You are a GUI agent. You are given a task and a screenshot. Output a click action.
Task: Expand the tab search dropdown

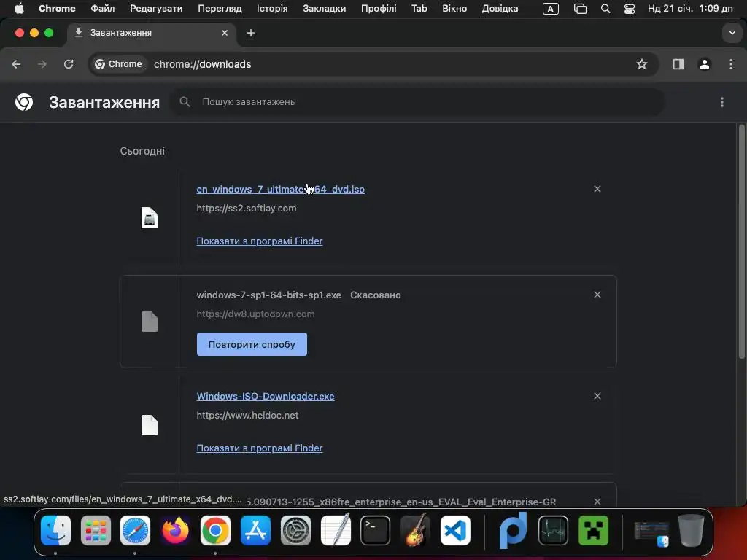(x=732, y=33)
